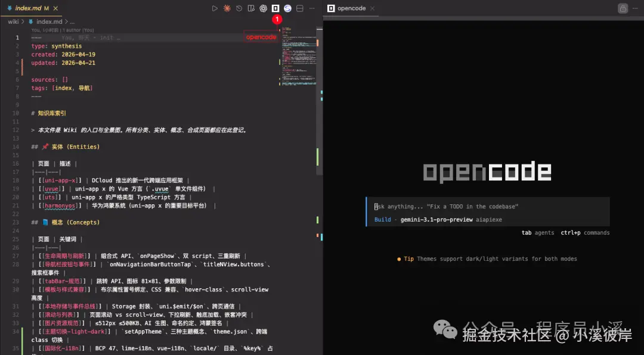Launch the ChatGPT Codex icon in editor toolbar
644x355 pixels.
[264, 8]
